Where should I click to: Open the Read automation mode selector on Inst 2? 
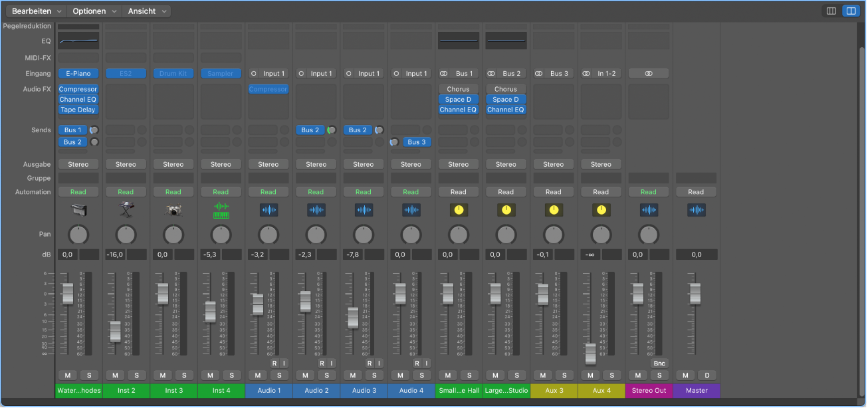click(126, 191)
